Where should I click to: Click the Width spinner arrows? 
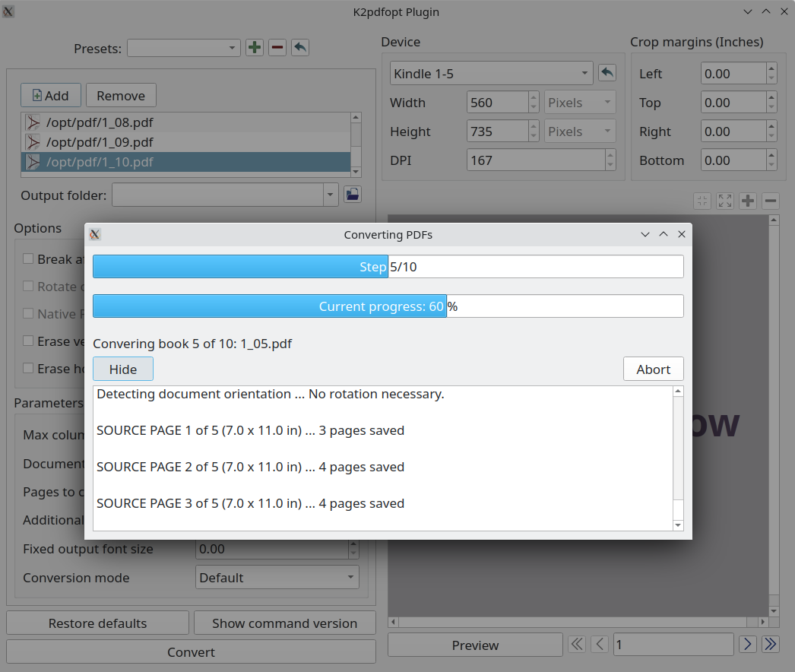tap(534, 103)
